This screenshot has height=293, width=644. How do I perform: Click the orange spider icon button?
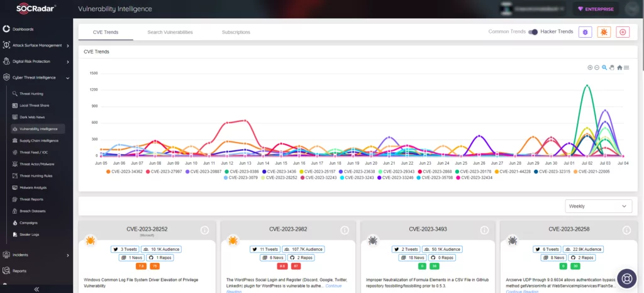(x=604, y=32)
